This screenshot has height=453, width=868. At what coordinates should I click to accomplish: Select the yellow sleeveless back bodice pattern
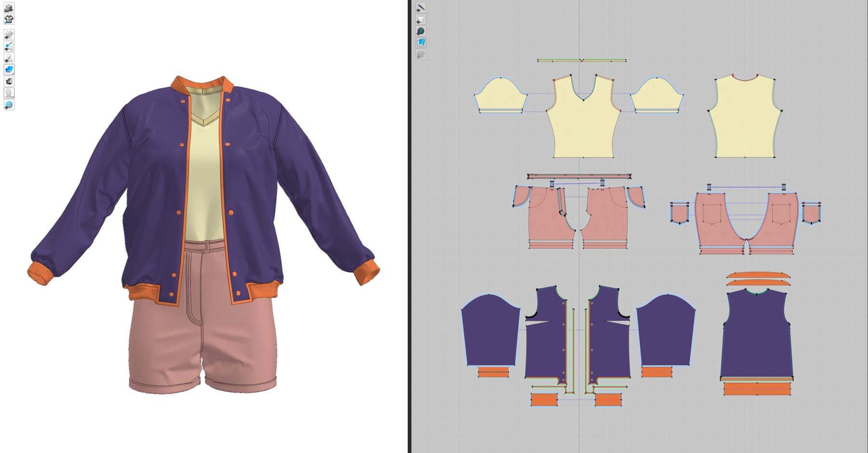745,120
